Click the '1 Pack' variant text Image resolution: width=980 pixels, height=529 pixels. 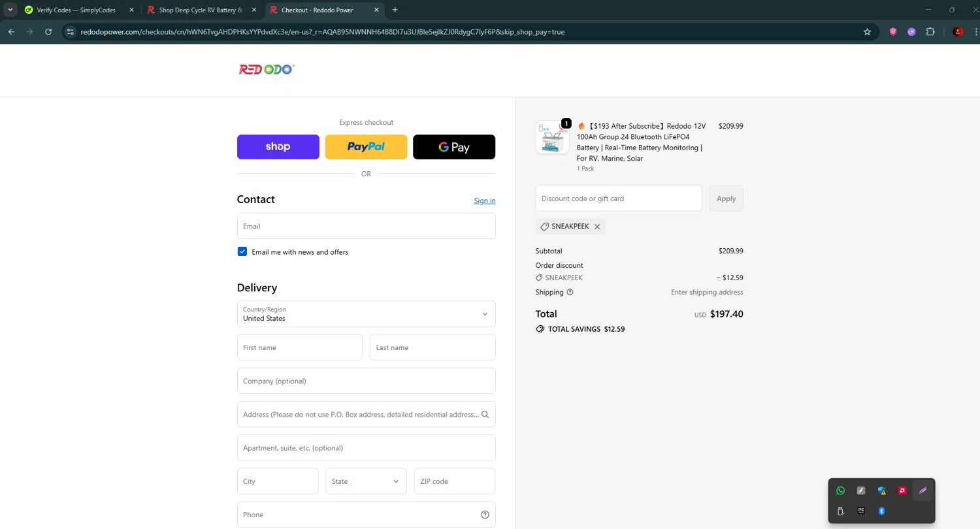coord(585,168)
